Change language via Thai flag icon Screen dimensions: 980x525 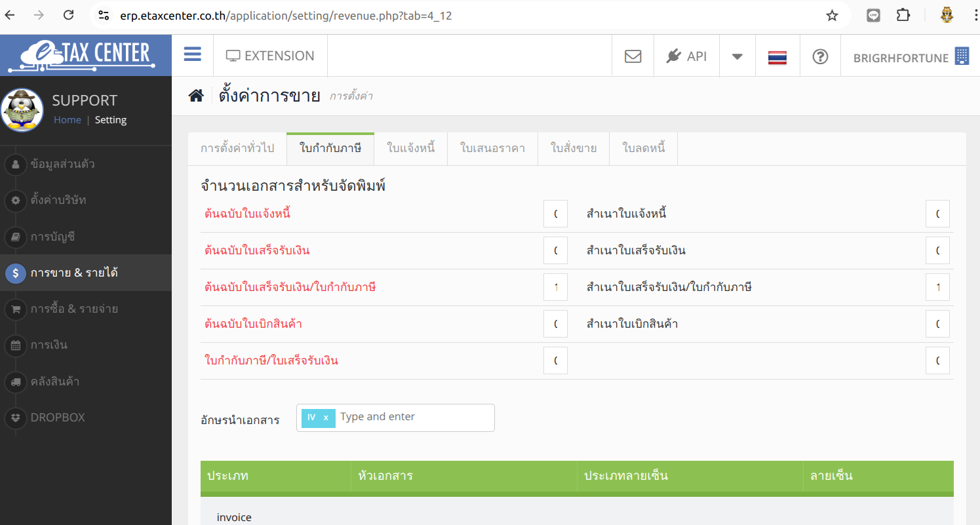pyautogui.click(x=777, y=57)
